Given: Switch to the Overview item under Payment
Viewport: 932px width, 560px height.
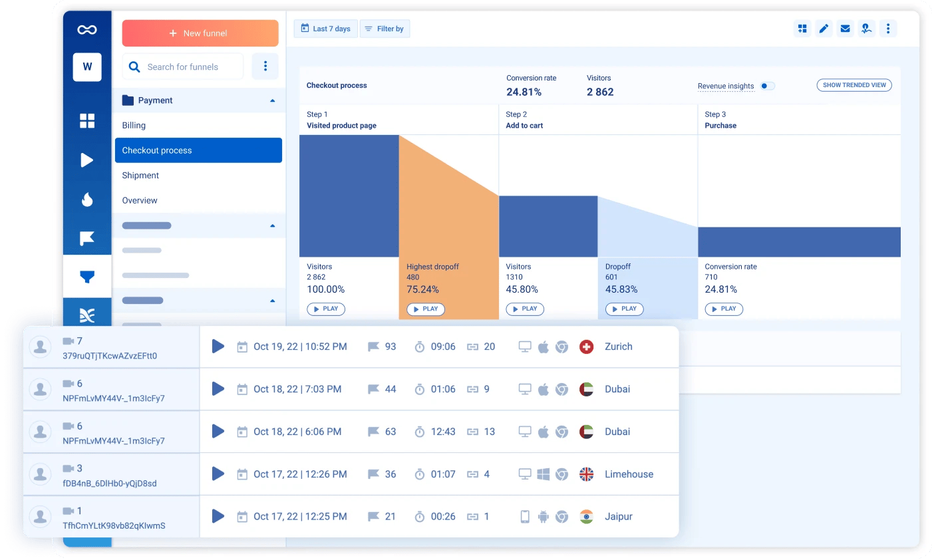Looking at the screenshot, I should [x=140, y=200].
